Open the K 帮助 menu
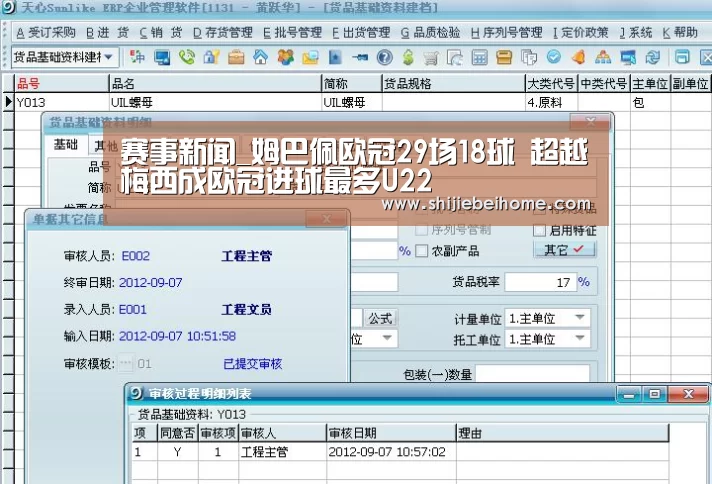 coord(680,33)
